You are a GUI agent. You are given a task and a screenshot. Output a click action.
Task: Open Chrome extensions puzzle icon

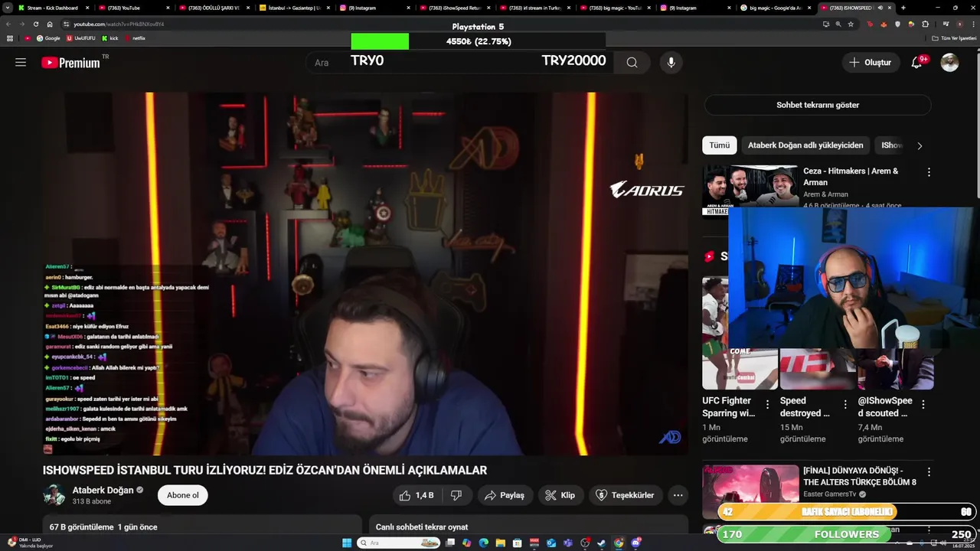pyautogui.click(x=925, y=24)
